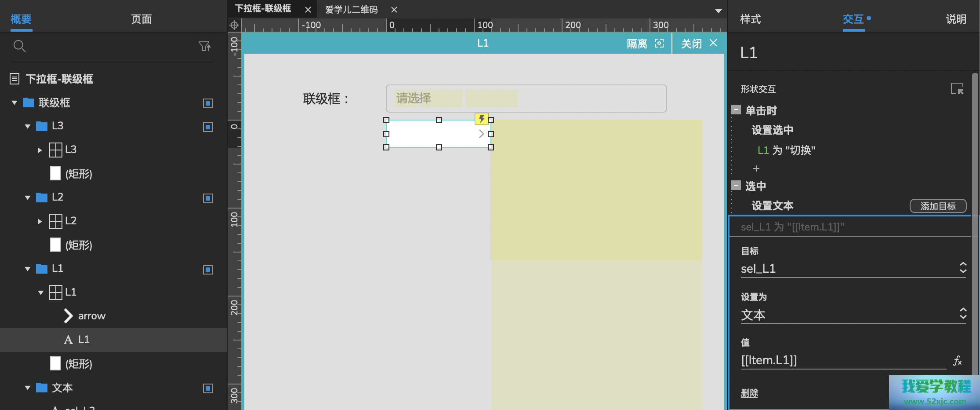This screenshot has height=410, width=980.
Task: Select the arrow item in outline tree
Action: click(91, 316)
